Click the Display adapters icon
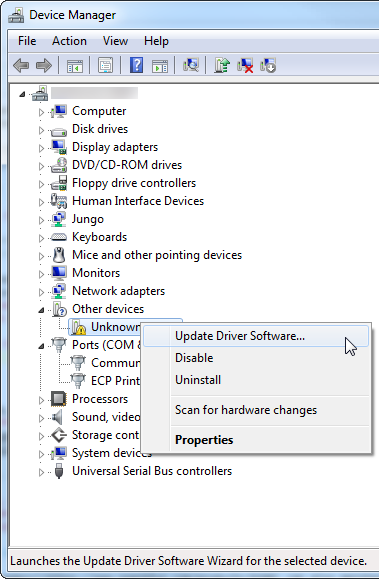This screenshot has width=379, height=579. coord(59,147)
